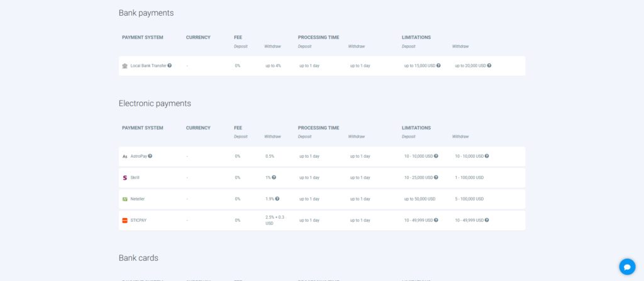Click help icon beside Local Bank Transfer

[x=170, y=65]
